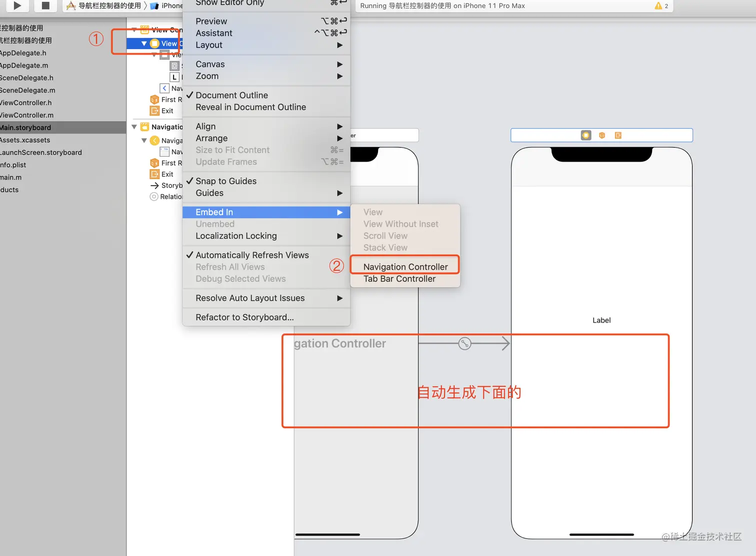Open the Canvas submenu
The height and width of the screenshot is (556, 756).
[266, 64]
